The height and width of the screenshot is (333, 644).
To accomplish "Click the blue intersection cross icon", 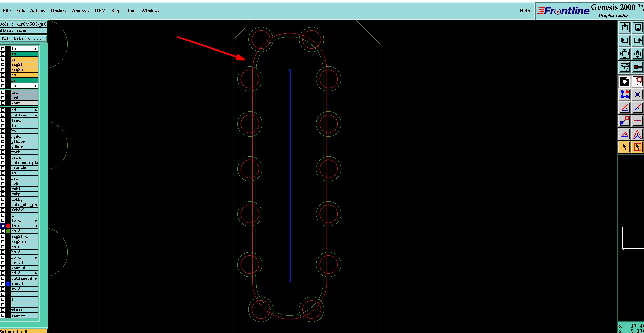I will tap(637, 94).
